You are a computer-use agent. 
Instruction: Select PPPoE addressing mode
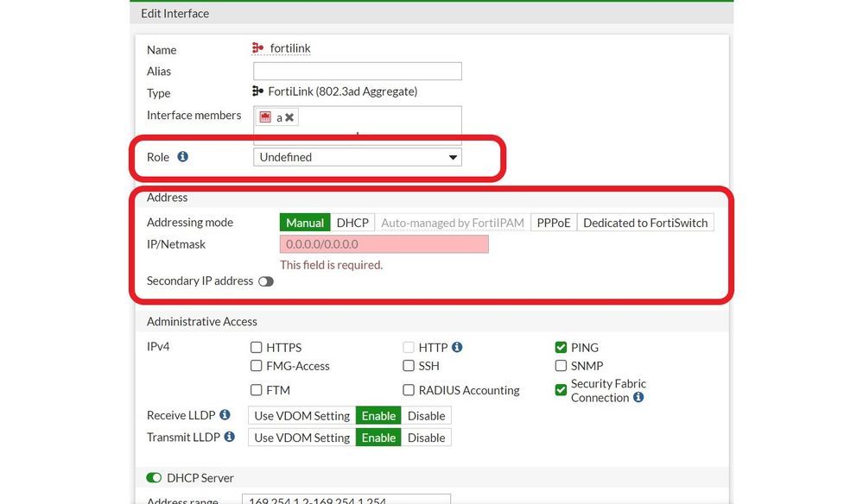click(x=553, y=223)
